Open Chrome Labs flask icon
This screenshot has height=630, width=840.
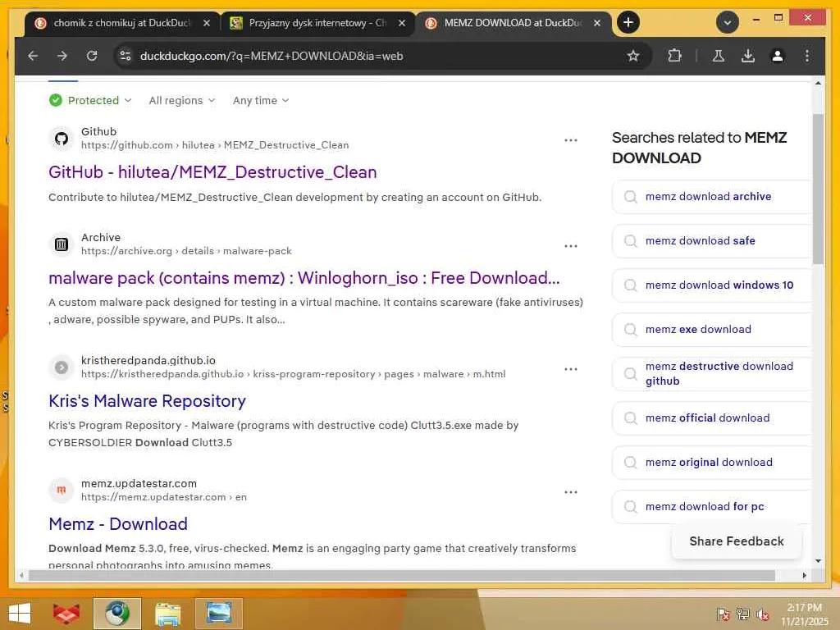tap(719, 56)
